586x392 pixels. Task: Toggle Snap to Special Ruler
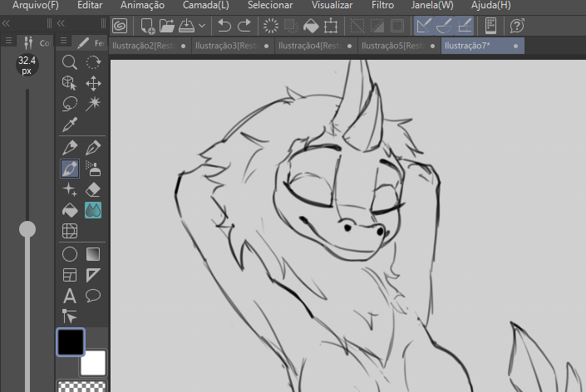[444, 26]
